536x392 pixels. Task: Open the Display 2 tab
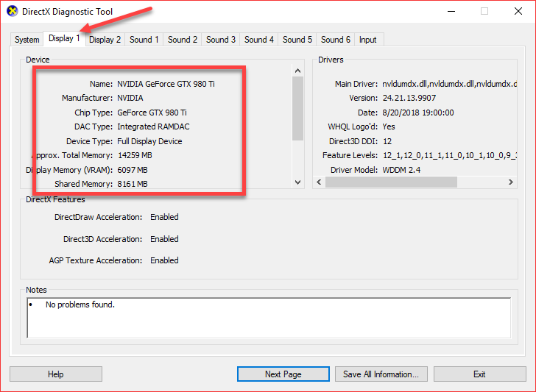(x=105, y=40)
